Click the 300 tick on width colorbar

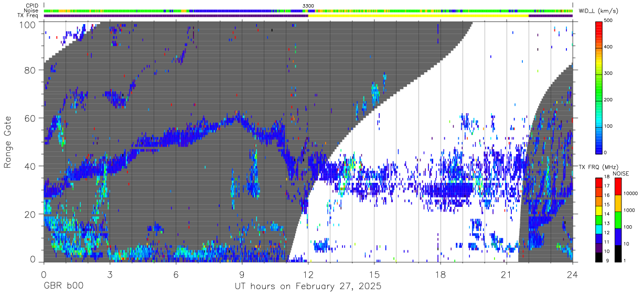(x=609, y=73)
